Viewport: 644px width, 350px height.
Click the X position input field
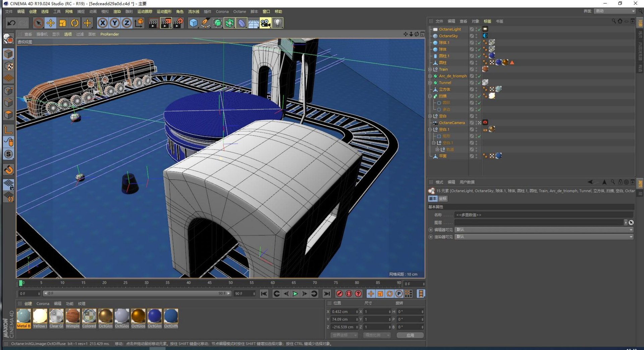coord(343,311)
